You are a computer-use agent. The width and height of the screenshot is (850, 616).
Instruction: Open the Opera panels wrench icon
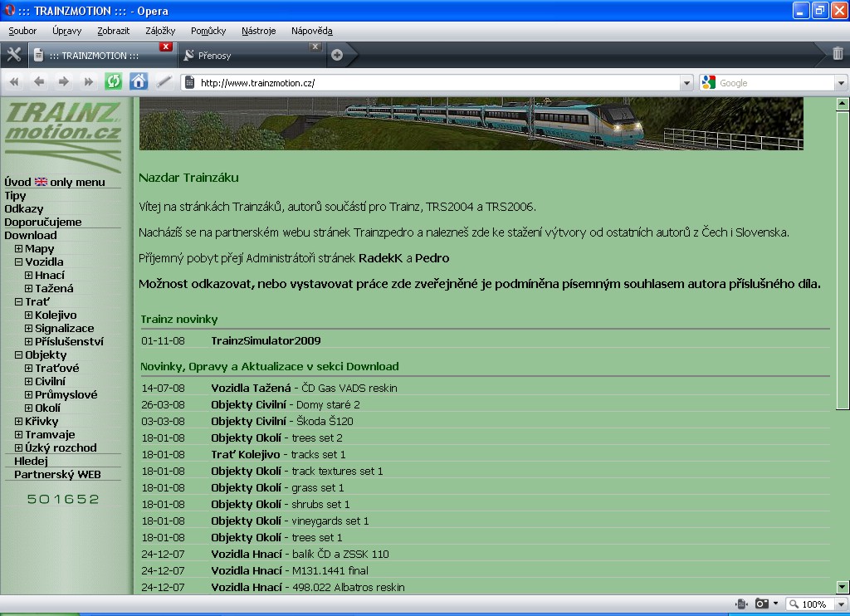13,55
